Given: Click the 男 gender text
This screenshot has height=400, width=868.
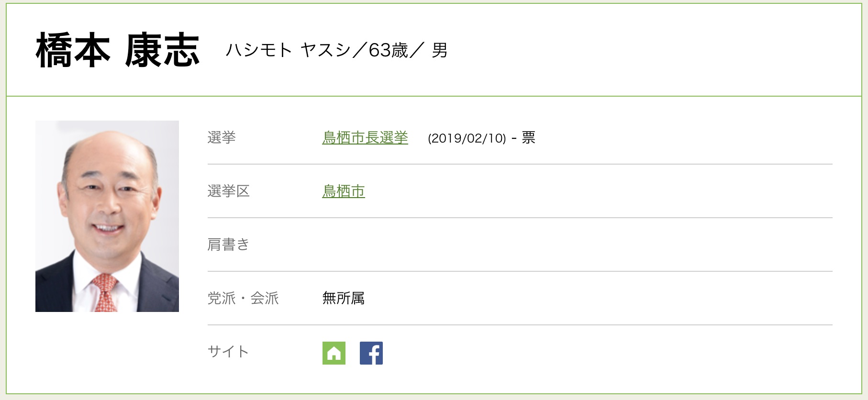Looking at the screenshot, I should coord(439,50).
